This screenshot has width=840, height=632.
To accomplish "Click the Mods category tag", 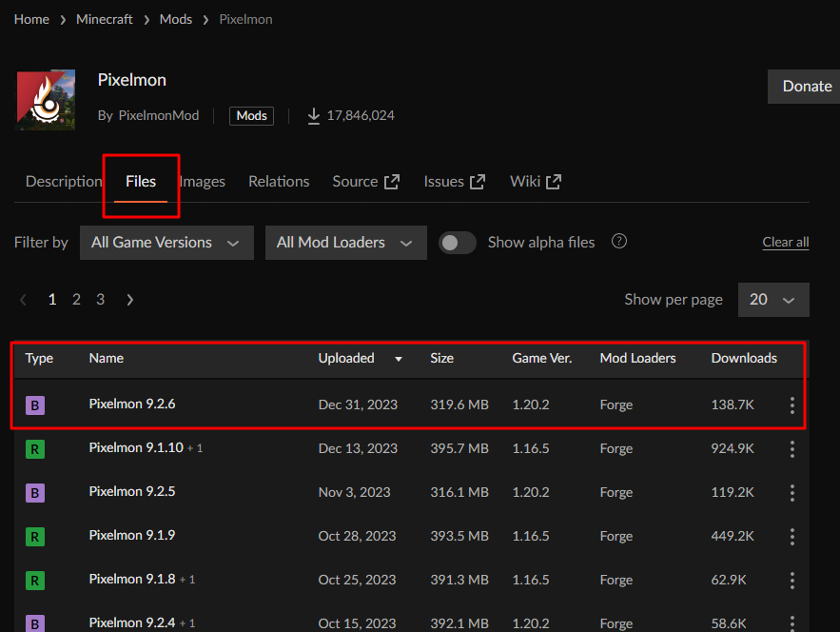I will [251, 116].
